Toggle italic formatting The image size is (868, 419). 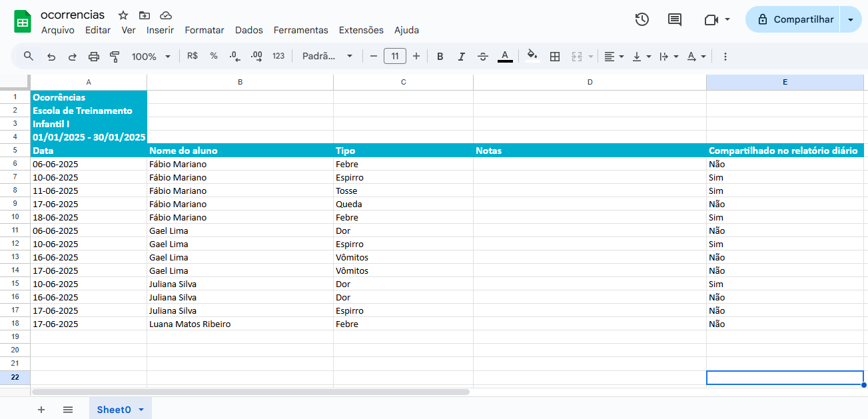click(462, 57)
